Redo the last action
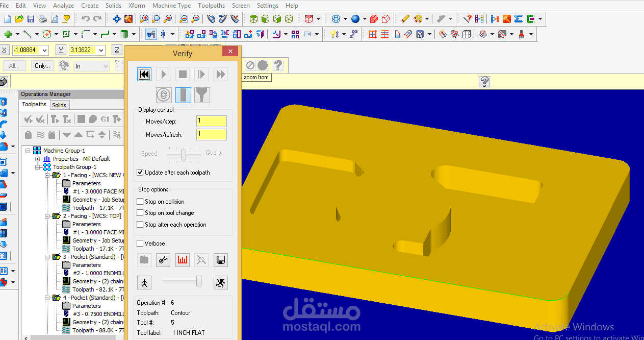Viewport: 644px width, 340px height. point(97,19)
